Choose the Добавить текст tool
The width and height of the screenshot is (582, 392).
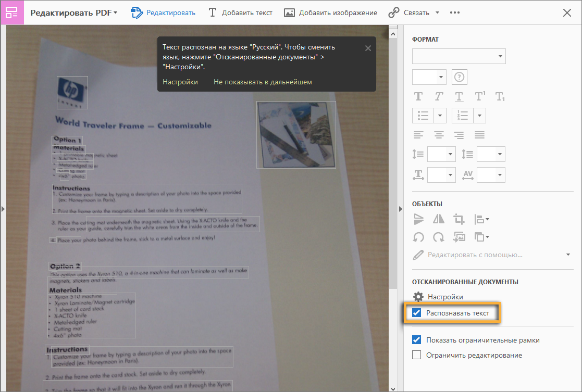[240, 12]
